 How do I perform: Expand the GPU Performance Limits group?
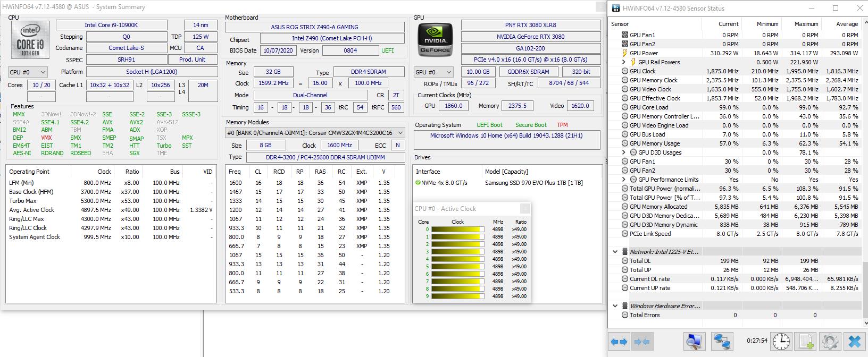tap(624, 180)
